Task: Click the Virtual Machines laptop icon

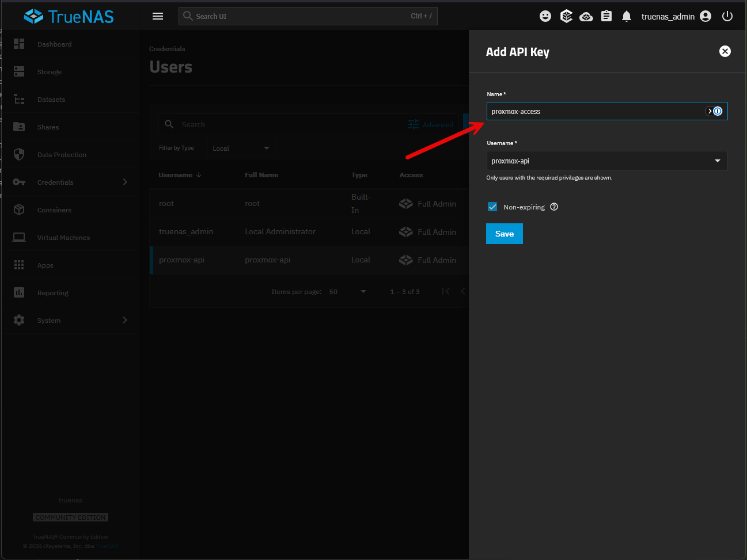Action: point(19,237)
